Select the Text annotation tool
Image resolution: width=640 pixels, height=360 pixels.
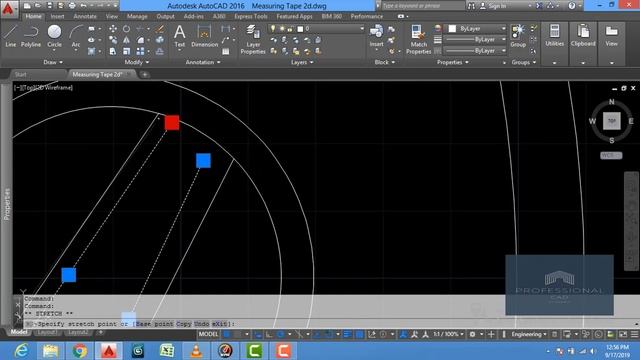(180, 37)
